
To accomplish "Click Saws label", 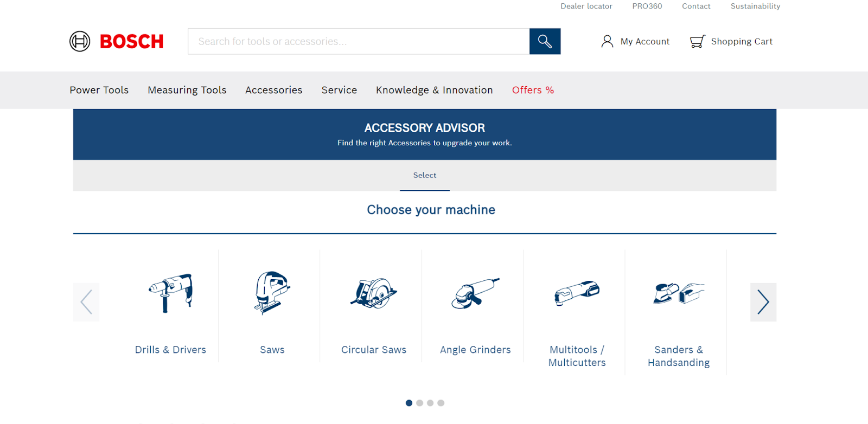I will tap(272, 350).
